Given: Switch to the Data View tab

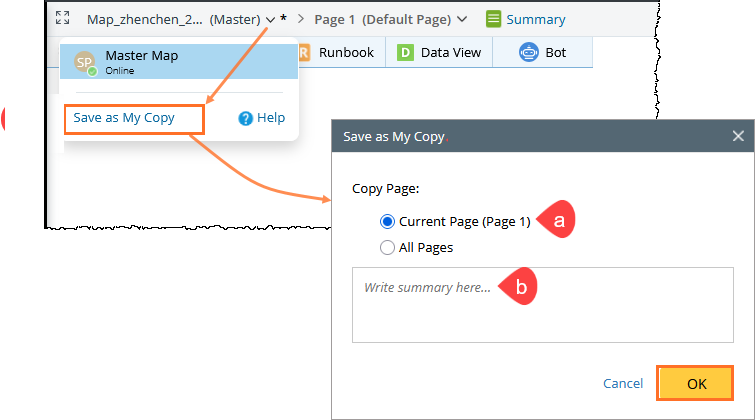Looking at the screenshot, I should point(439,52).
